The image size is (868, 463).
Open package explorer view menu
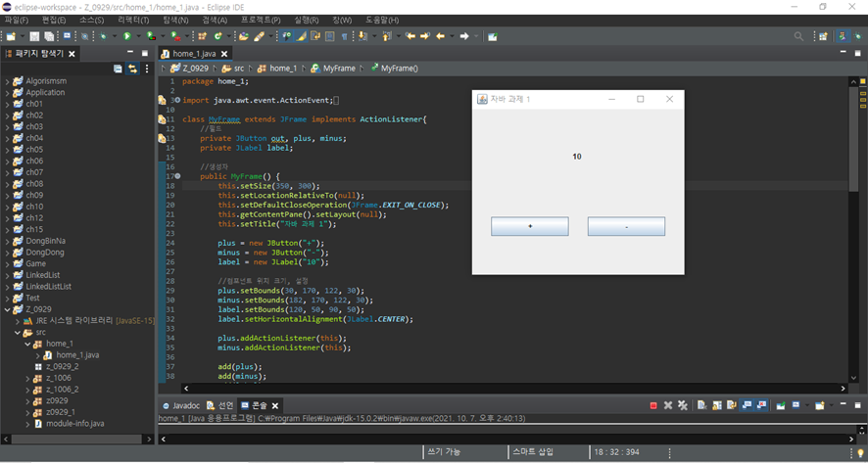pos(147,69)
